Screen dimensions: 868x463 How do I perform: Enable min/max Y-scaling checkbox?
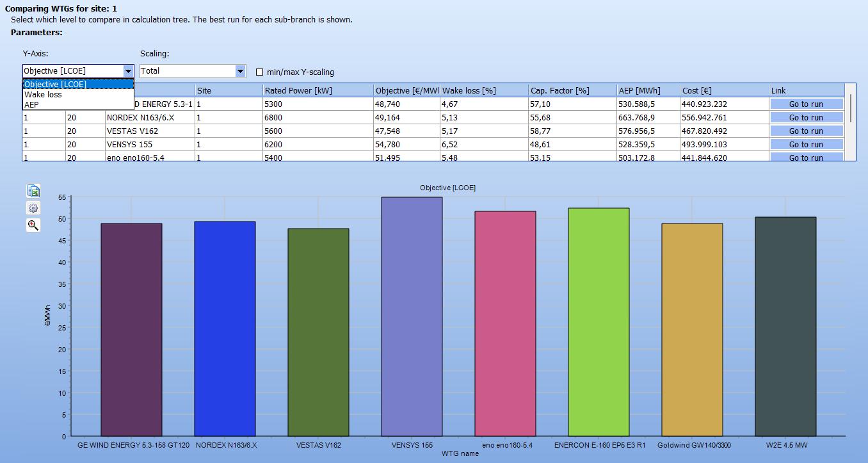point(260,72)
